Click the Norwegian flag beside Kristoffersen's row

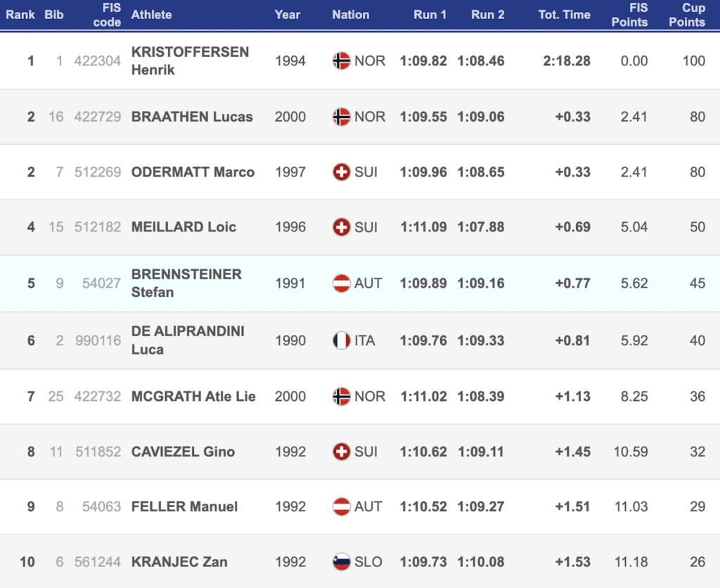[341, 61]
